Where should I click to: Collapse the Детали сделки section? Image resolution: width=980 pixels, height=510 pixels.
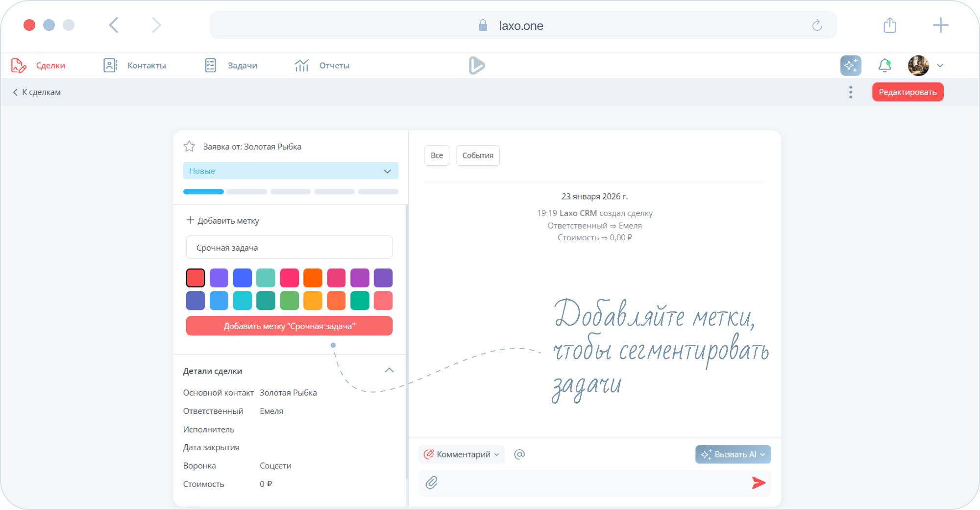pyautogui.click(x=389, y=371)
